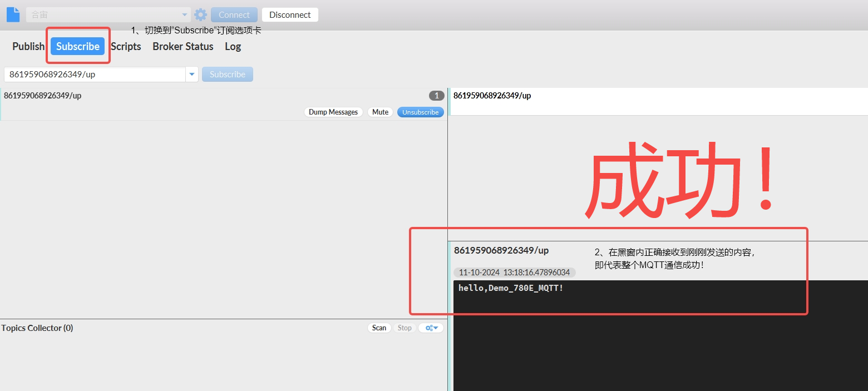Image resolution: width=868 pixels, height=391 pixels.
Task: Click timestamp 11-10-2024 13:18:16.47896034
Action: [514, 273]
